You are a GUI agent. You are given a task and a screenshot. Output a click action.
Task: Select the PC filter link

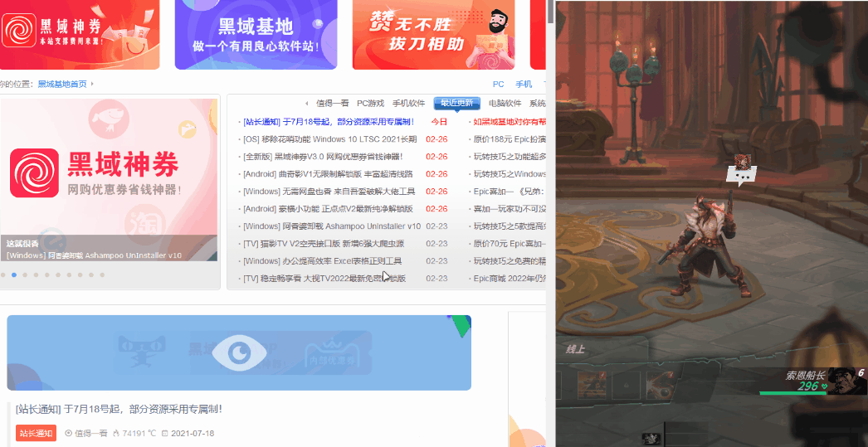pyautogui.click(x=498, y=84)
